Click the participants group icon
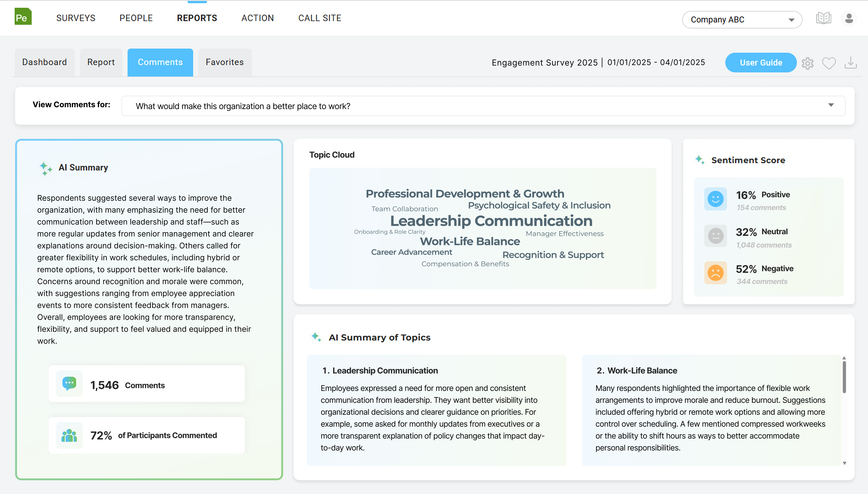The height and width of the screenshot is (494, 868). (x=69, y=435)
